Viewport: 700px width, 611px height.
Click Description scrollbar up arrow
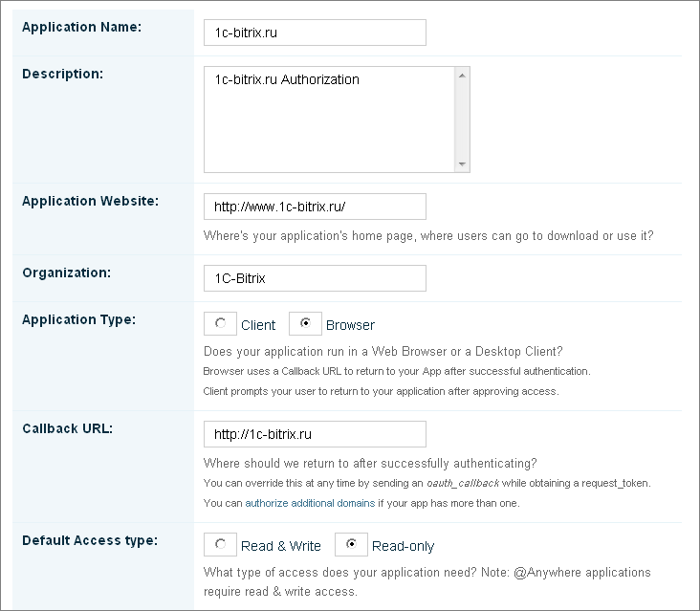[462, 76]
